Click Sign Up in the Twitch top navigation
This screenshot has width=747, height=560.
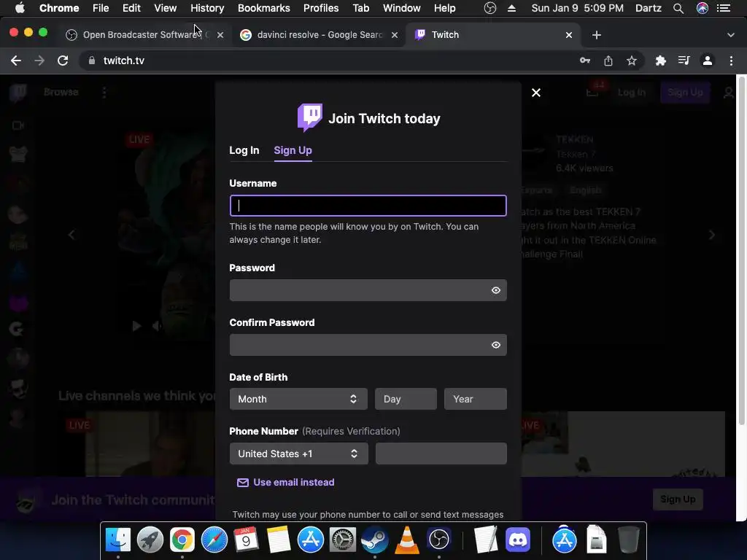pyautogui.click(x=685, y=93)
